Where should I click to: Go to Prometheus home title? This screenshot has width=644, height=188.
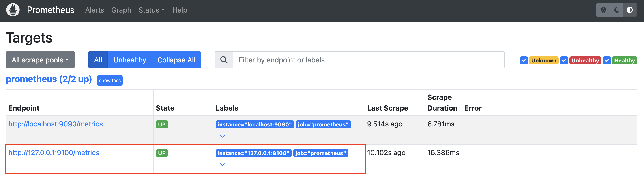click(51, 10)
